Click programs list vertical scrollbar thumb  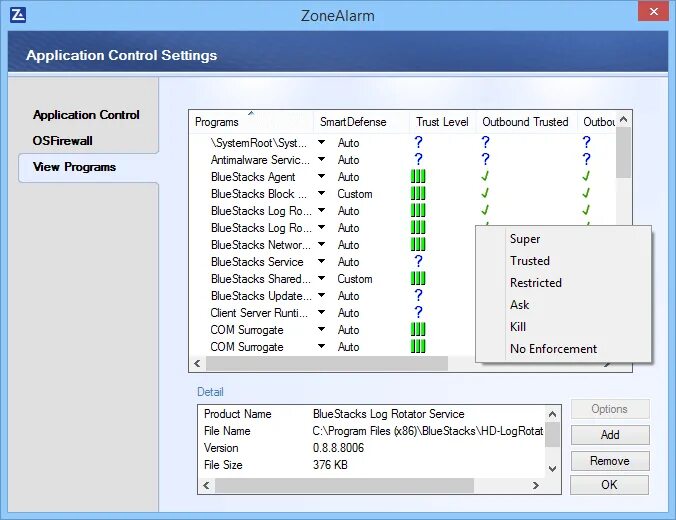coord(623,153)
